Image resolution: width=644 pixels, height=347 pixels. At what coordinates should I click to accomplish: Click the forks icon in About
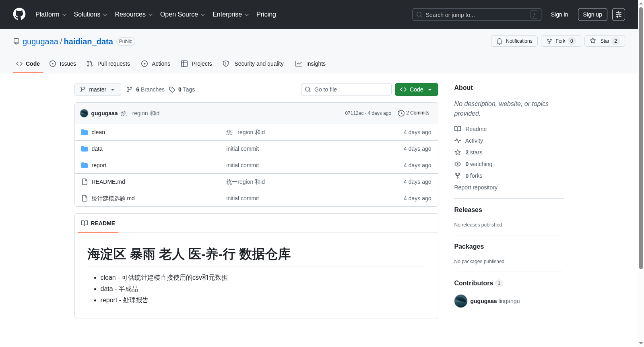(x=458, y=176)
